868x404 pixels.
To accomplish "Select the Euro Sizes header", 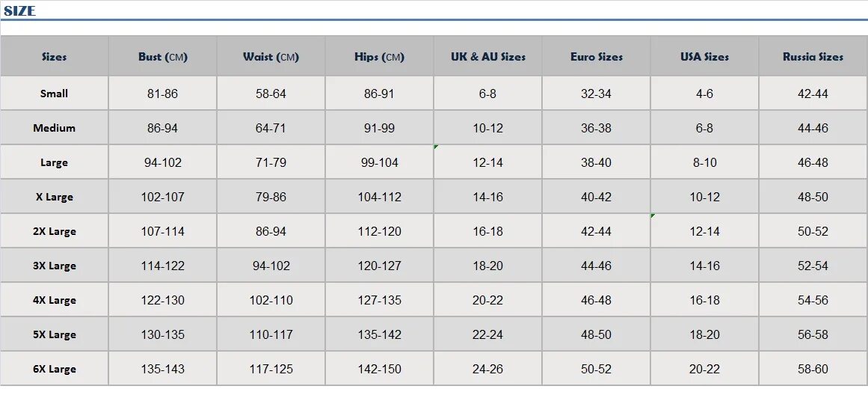I will tap(596, 57).
